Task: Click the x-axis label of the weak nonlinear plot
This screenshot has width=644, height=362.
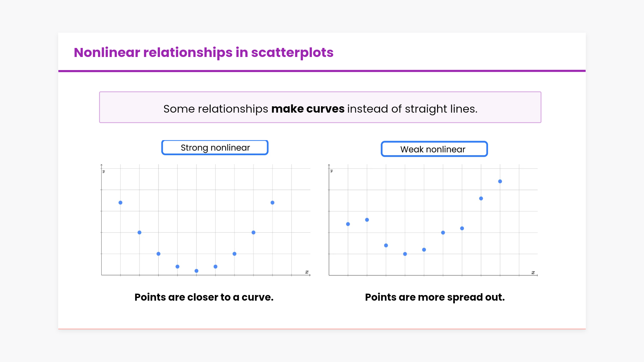Action: tap(533, 273)
